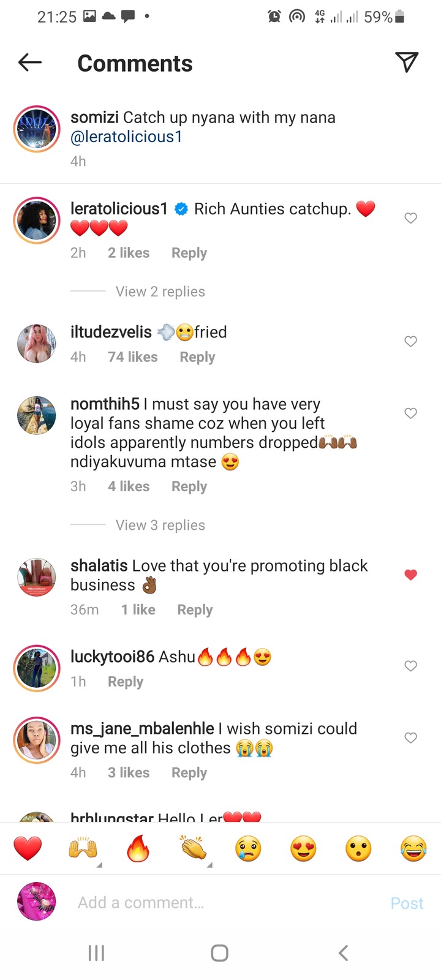Viewport: 441px width, 980px height.
Task: Tap the back arrow icon
Action: [29, 62]
